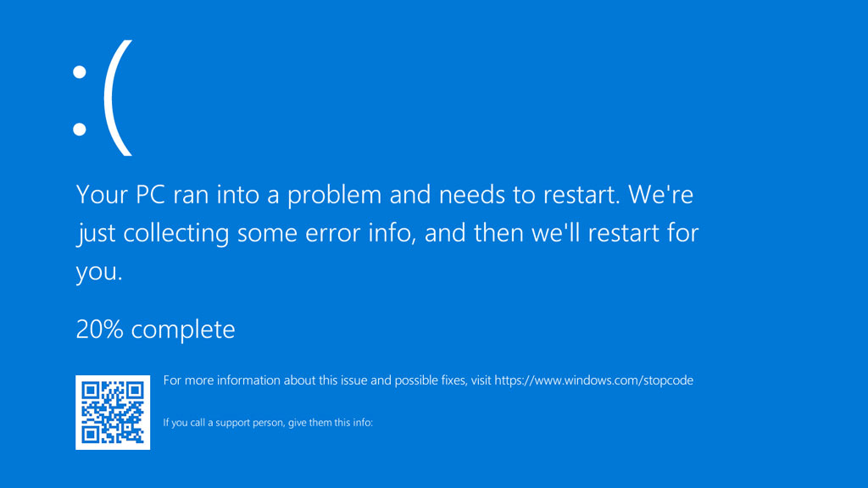Click the large parenthesis of the frown
868x488 pixels.
[120, 98]
